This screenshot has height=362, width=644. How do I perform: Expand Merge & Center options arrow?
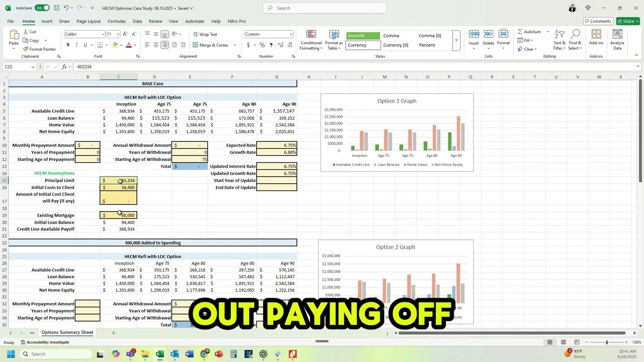click(234, 45)
